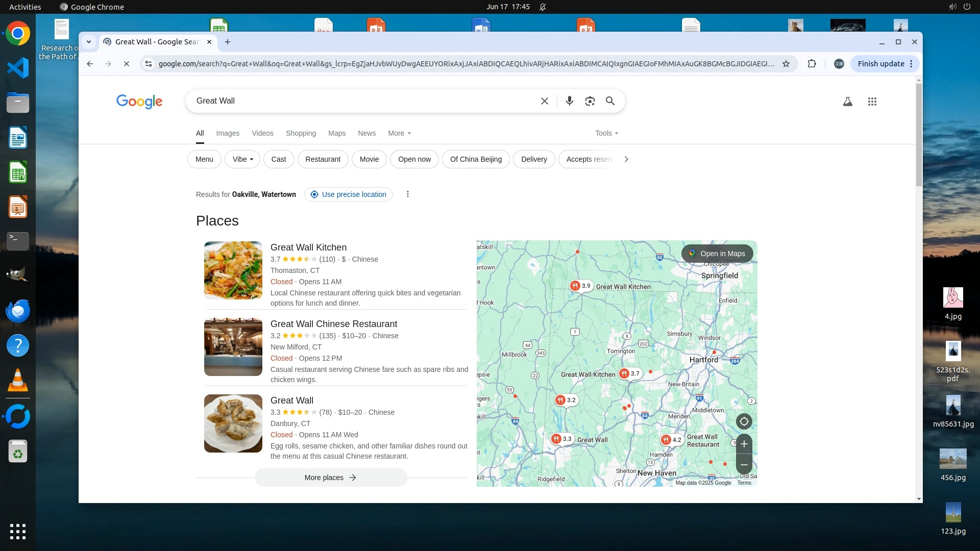The height and width of the screenshot is (551, 980).
Task: Open Google Lens image search icon
Action: 590,101
